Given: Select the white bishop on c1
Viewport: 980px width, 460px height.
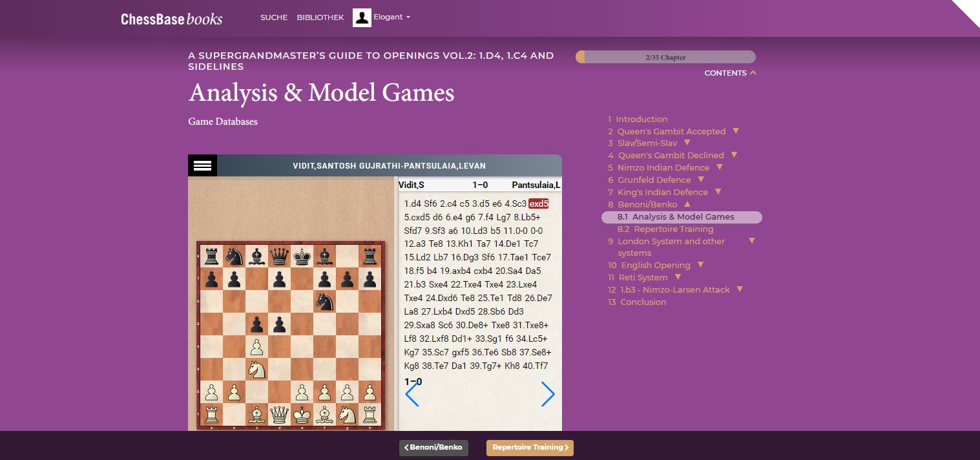Looking at the screenshot, I should [256, 413].
